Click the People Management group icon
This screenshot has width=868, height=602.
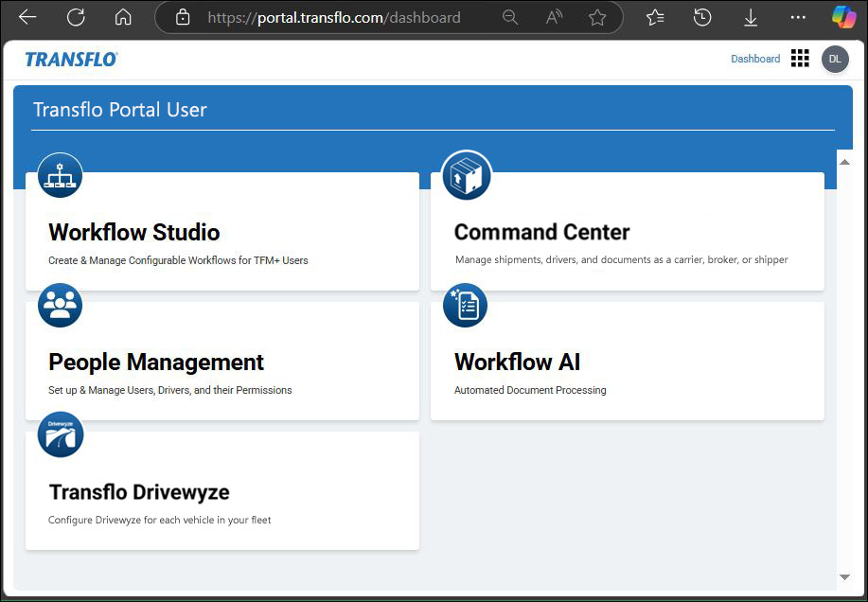click(x=60, y=305)
